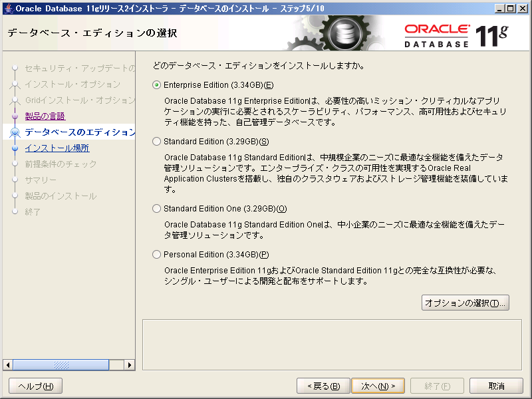Go to インストール場所 step link
The height and width of the screenshot is (399, 532).
click(x=57, y=148)
